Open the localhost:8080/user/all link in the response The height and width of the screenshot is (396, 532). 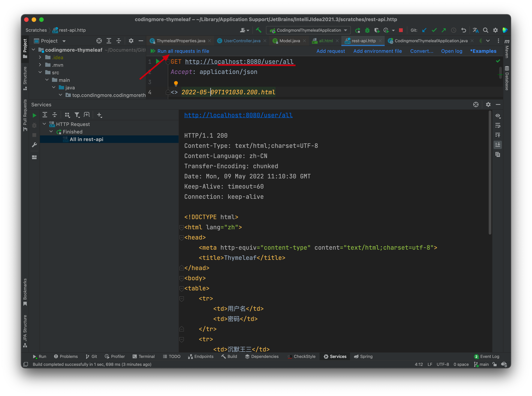238,115
